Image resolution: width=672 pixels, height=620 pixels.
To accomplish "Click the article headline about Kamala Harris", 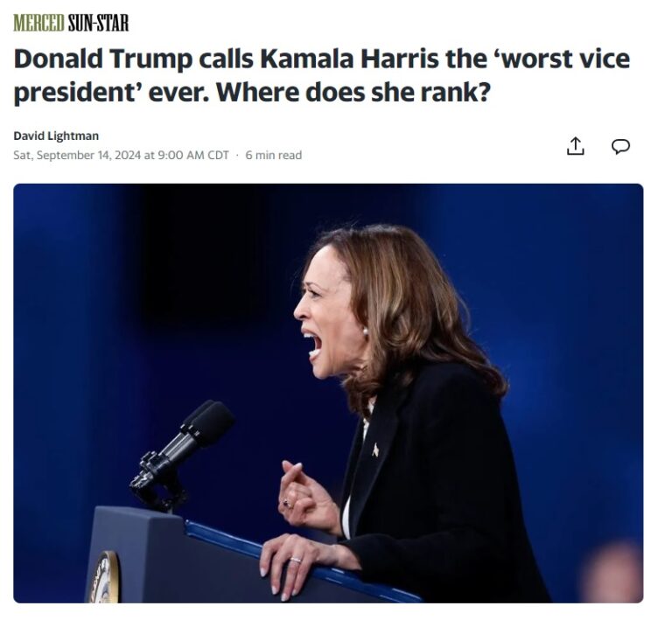I will 322,75.
